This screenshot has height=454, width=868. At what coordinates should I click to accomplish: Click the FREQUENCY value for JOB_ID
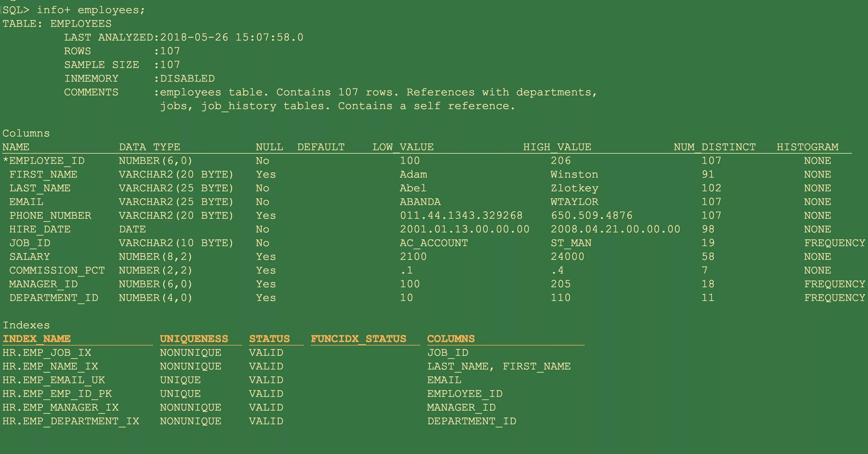(x=834, y=243)
